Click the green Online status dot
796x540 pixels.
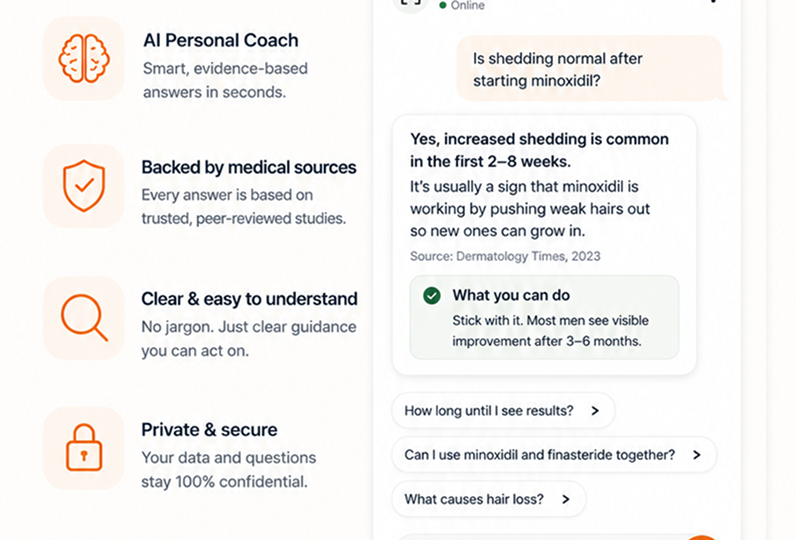[x=443, y=5]
